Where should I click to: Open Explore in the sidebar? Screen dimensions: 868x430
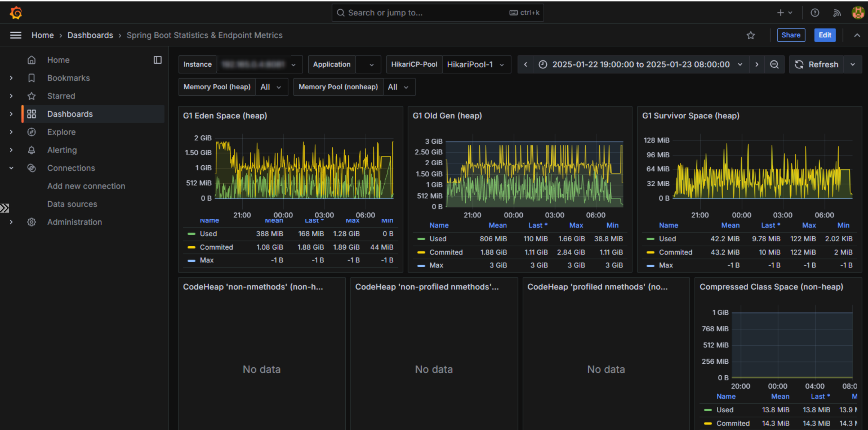(61, 132)
